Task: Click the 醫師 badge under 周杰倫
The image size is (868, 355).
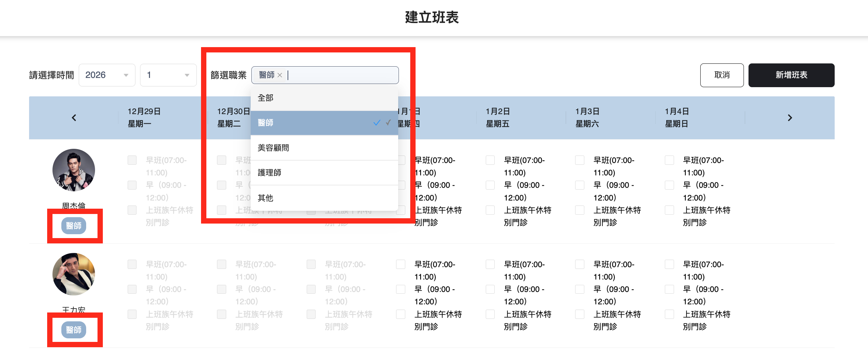Action: pyautogui.click(x=74, y=226)
